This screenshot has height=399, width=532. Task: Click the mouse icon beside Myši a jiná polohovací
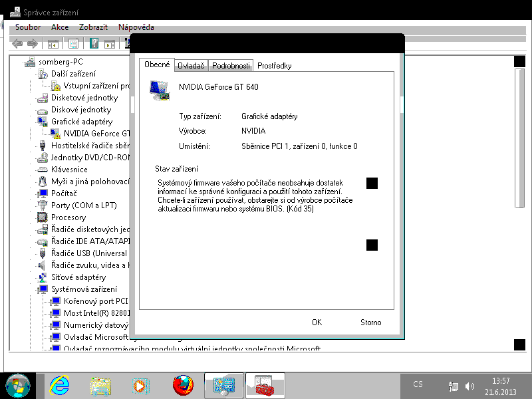tap(43, 182)
